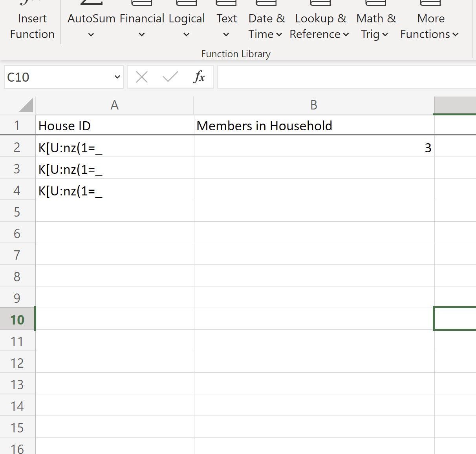
Task: Click row 5 header to select row
Action: coord(18,211)
